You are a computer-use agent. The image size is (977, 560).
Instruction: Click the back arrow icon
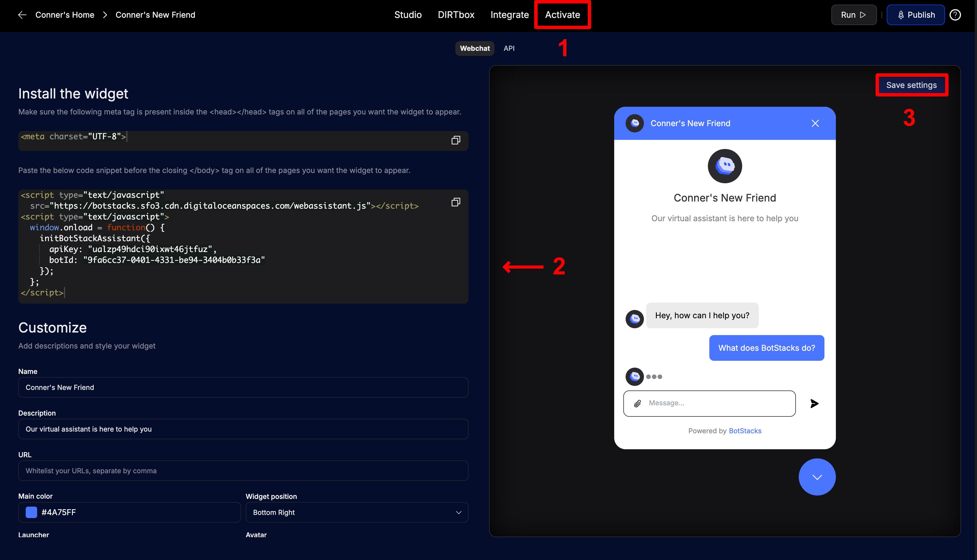coord(22,15)
